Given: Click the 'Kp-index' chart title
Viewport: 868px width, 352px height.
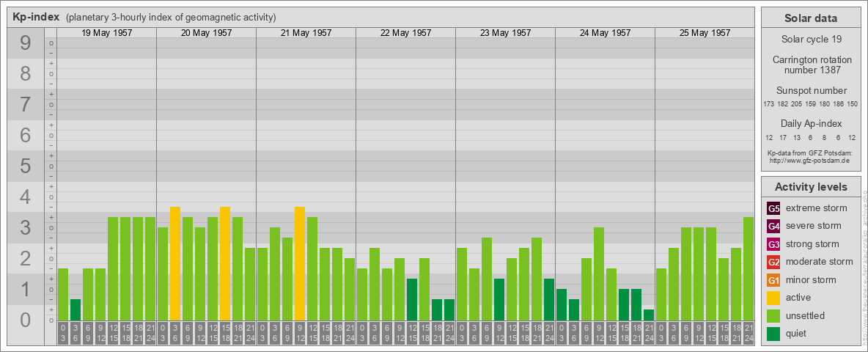Looking at the screenshot, I should [36, 17].
